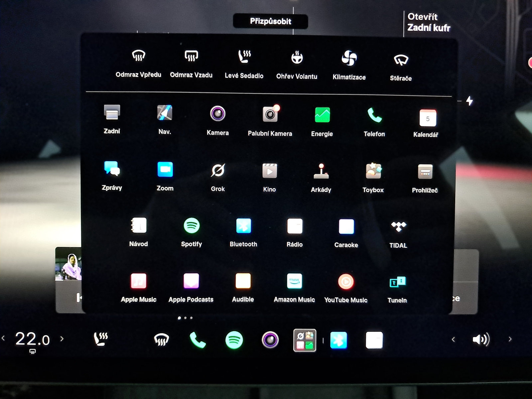Open Zprávy messages app
Image resolution: width=532 pixels, height=399 pixels.
(112, 176)
